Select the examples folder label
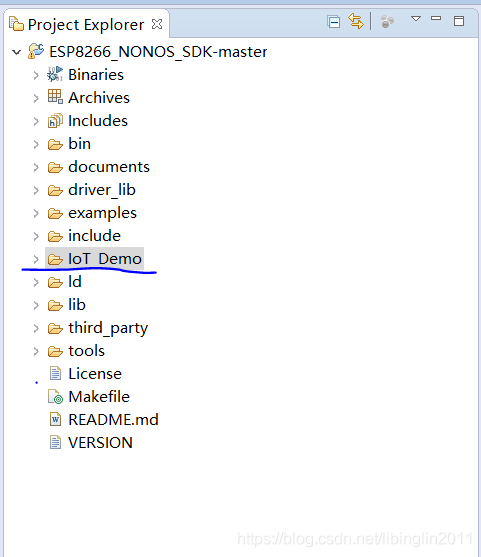The image size is (481, 557). point(103,213)
